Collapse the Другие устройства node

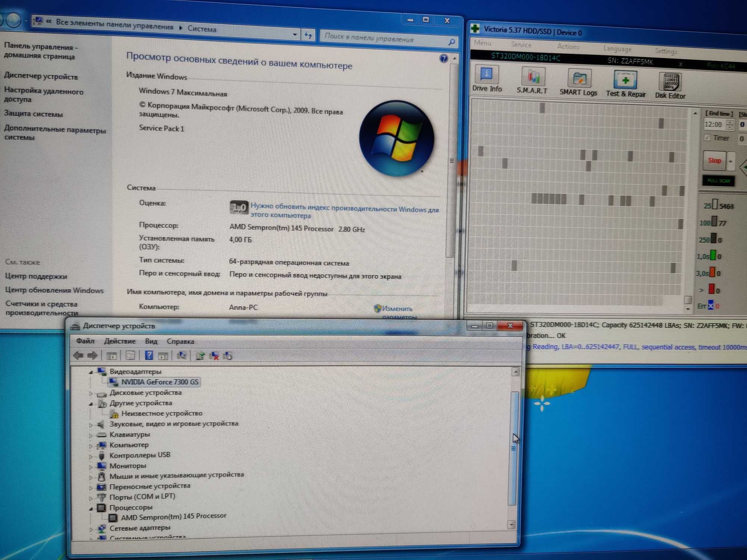pyautogui.click(x=91, y=404)
